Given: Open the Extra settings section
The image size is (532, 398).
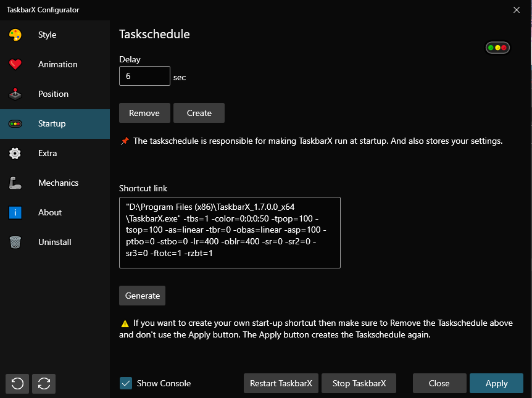Looking at the screenshot, I should [55, 154].
